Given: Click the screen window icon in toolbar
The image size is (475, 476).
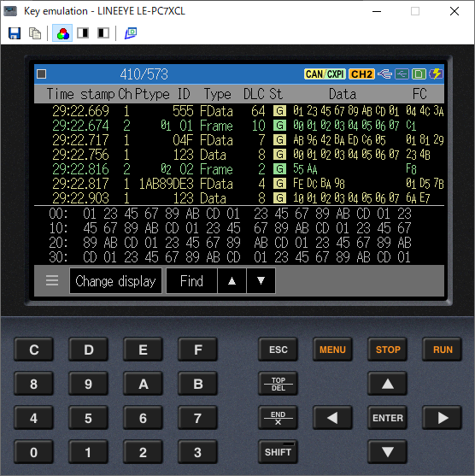Looking at the screenshot, I should 131,33.
